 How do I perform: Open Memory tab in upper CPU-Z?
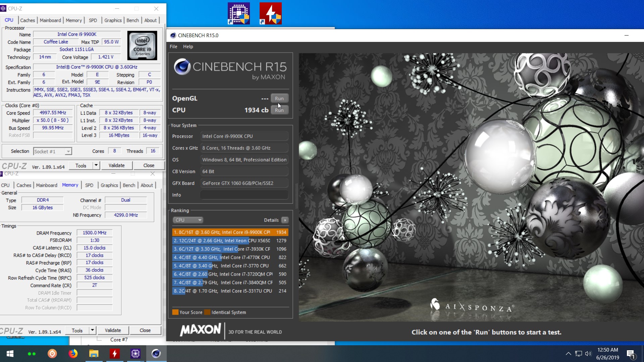tap(74, 20)
